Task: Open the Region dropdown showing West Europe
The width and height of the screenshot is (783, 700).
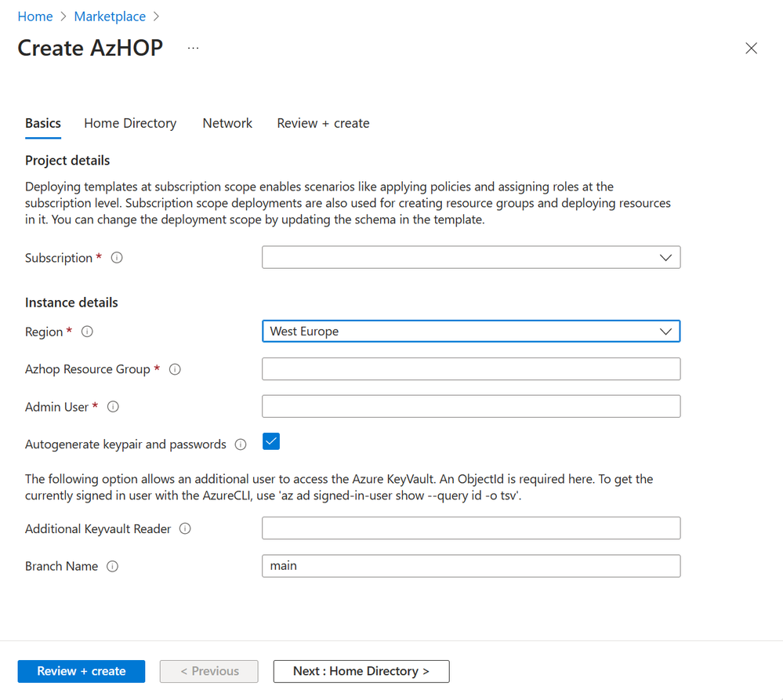Action: [x=471, y=331]
